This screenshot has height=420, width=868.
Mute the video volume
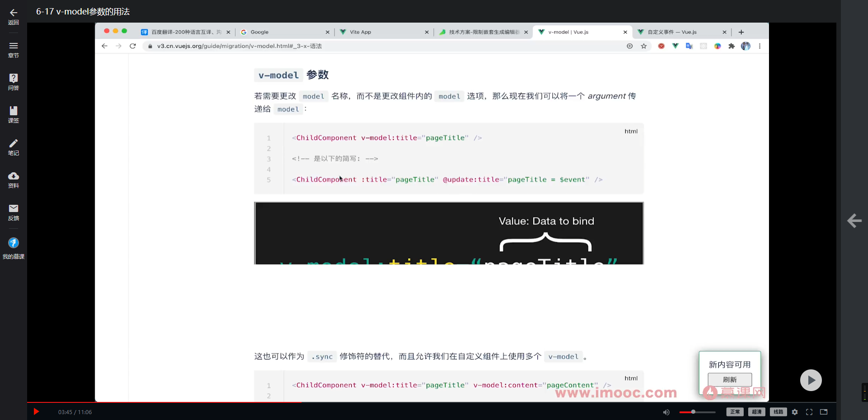(666, 412)
